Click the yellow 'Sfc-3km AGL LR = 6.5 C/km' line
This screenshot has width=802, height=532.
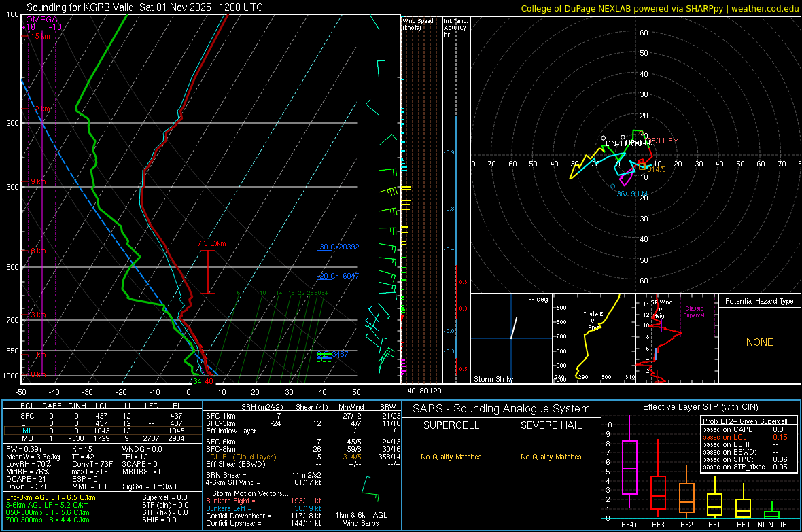point(51,497)
